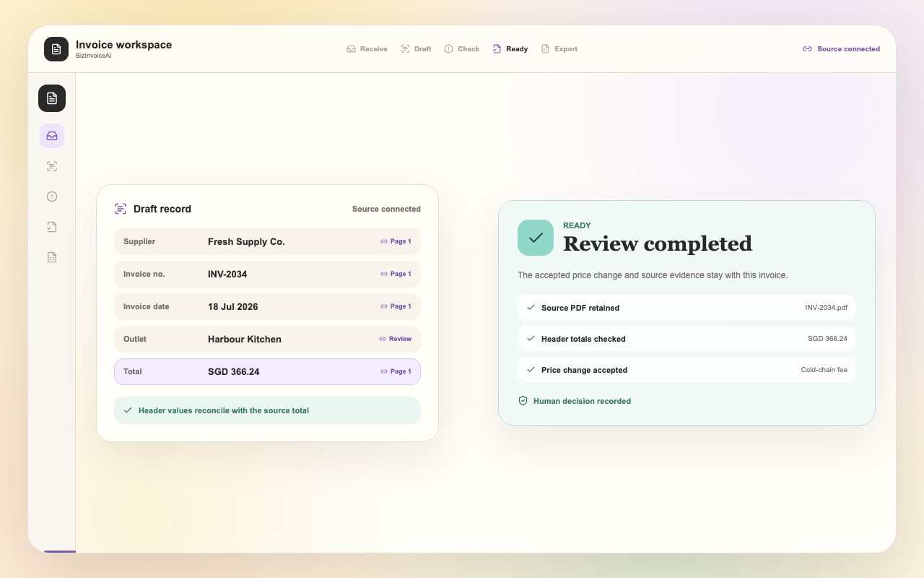Open the Page 1 link in Invoice no. row
Viewport: 924px width, 578px height.
pyautogui.click(x=396, y=274)
